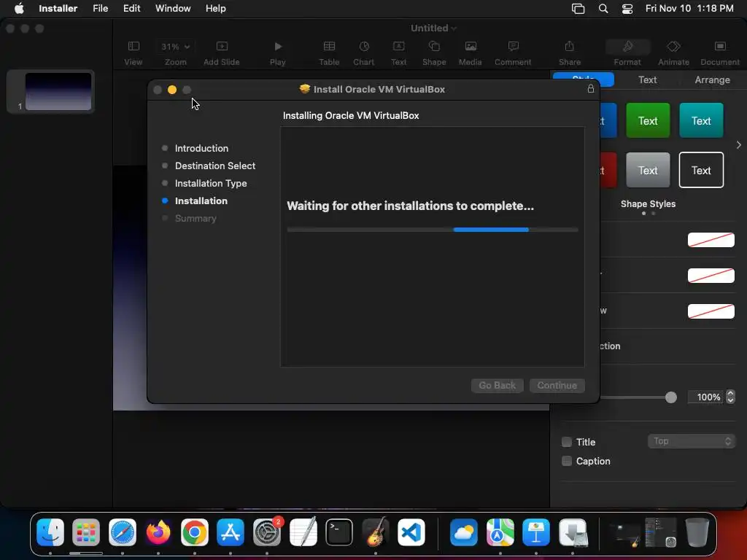Viewport: 747px width, 560px height.
Task: Open Weather app from the Dock
Action: tap(464, 532)
